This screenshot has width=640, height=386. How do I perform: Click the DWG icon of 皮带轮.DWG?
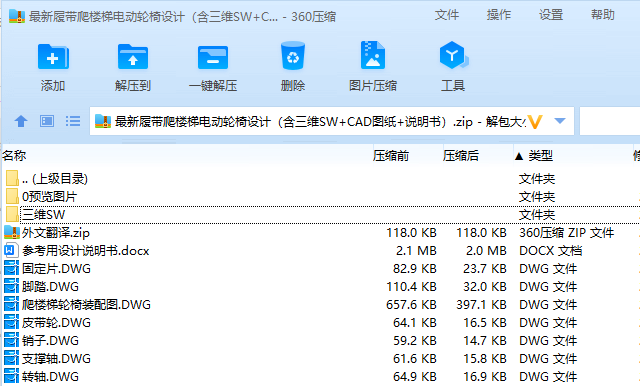11,322
